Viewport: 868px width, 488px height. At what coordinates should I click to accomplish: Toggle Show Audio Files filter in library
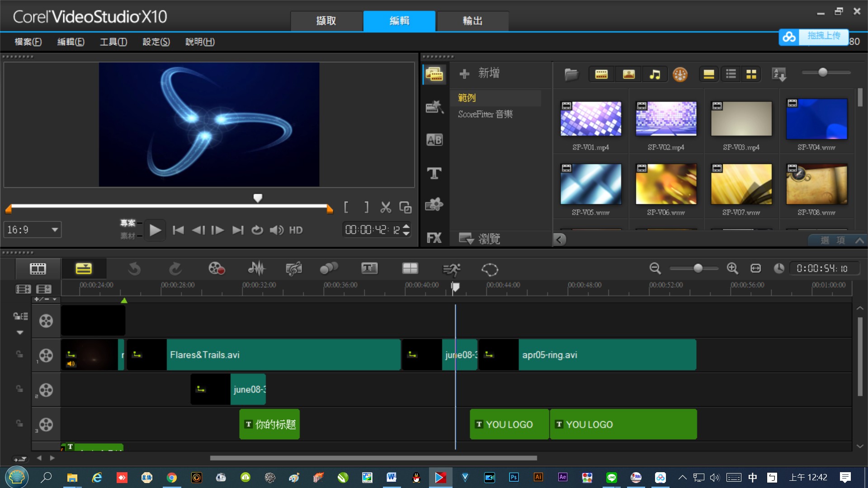pos(655,74)
